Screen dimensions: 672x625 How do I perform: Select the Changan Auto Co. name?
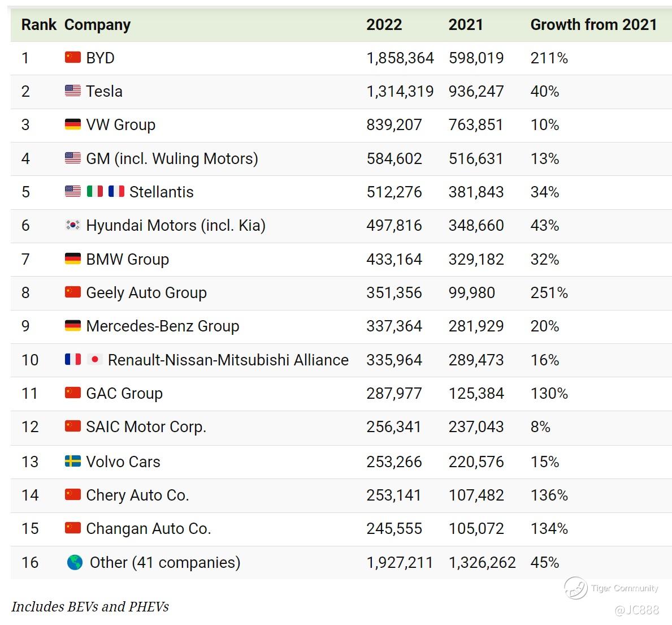tap(149, 529)
